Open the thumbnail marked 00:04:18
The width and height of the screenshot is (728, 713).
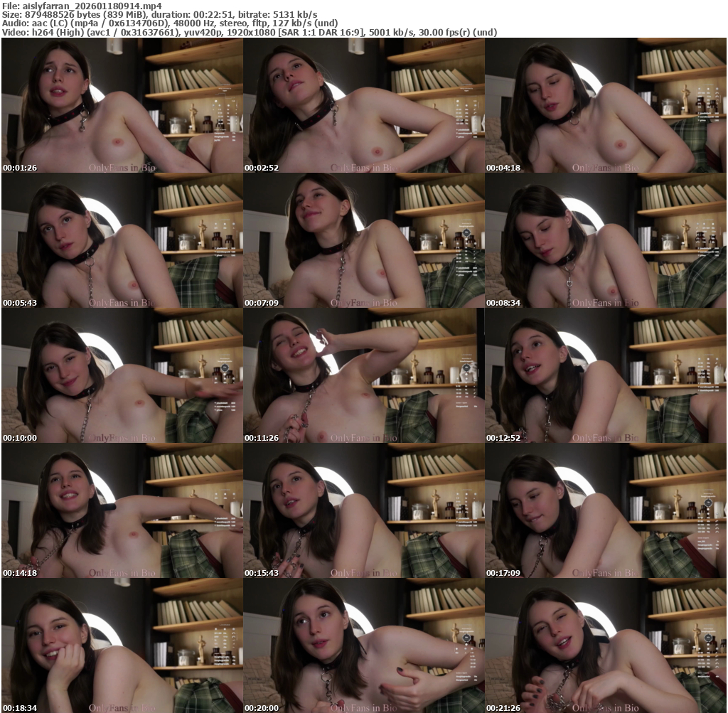(605, 105)
